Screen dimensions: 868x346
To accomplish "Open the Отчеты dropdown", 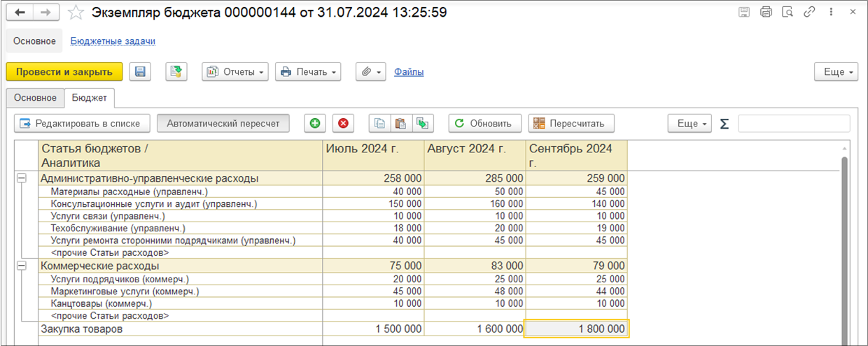I will click(235, 72).
